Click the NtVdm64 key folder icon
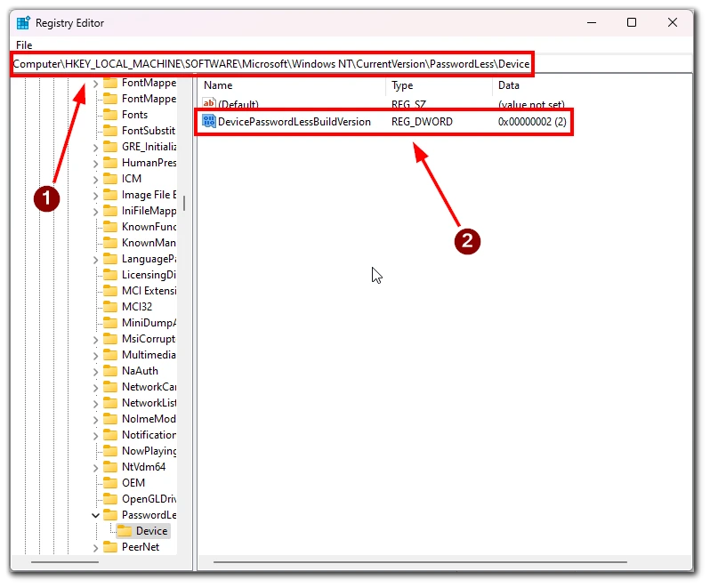710x588 pixels. 110,467
